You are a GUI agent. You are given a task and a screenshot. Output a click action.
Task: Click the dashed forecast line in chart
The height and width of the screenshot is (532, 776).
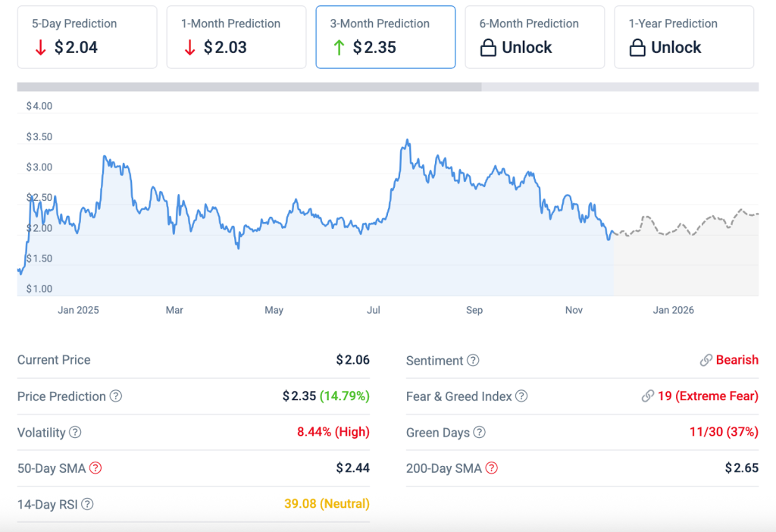click(682, 226)
